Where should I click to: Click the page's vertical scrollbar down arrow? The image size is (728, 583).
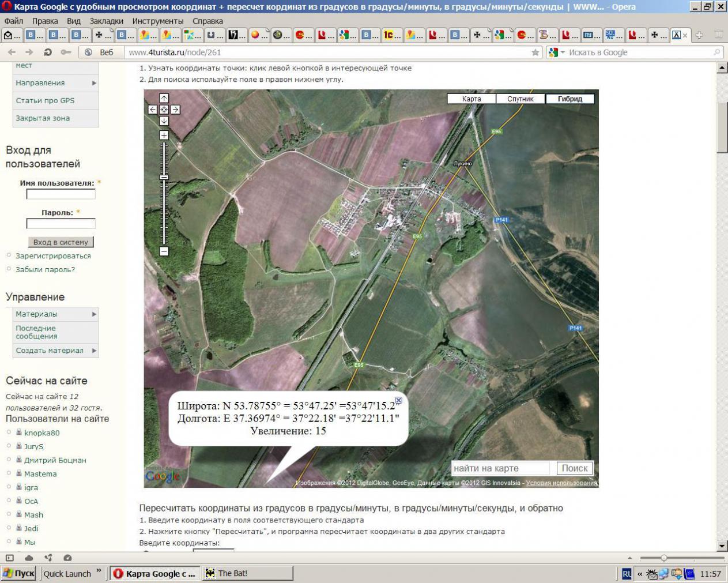pos(722,546)
